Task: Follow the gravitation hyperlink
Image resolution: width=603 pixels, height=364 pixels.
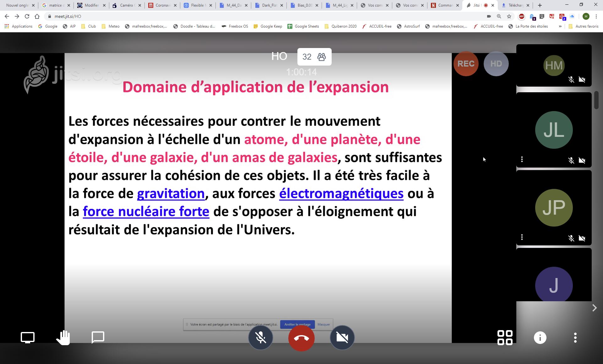Action: pyautogui.click(x=171, y=193)
